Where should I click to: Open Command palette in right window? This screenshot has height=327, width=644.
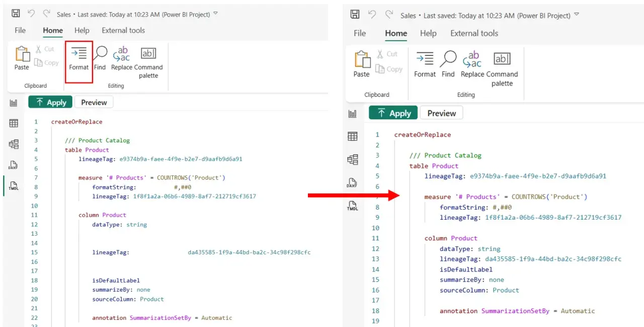point(502,69)
